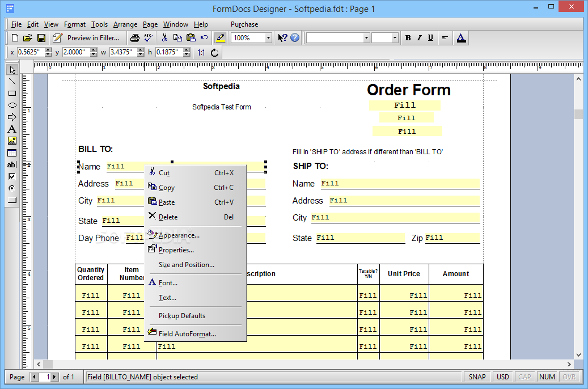Viewport: 588px width, 389px height.
Task: Toggle SNAP in the status bar
Action: pos(477,377)
